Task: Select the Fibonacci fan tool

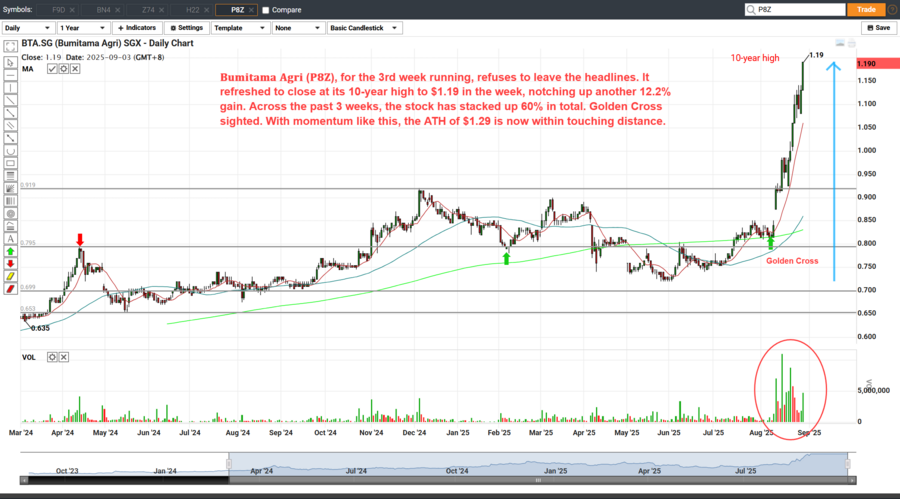Action: point(10,188)
